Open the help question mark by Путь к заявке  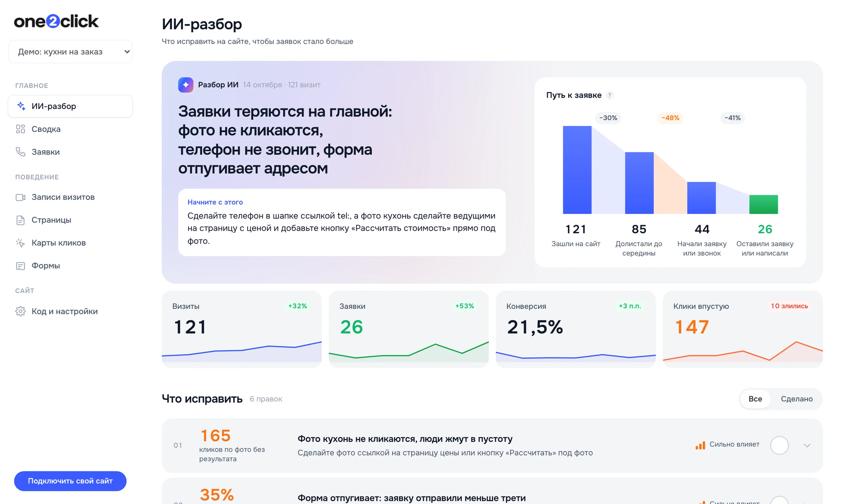[610, 95]
